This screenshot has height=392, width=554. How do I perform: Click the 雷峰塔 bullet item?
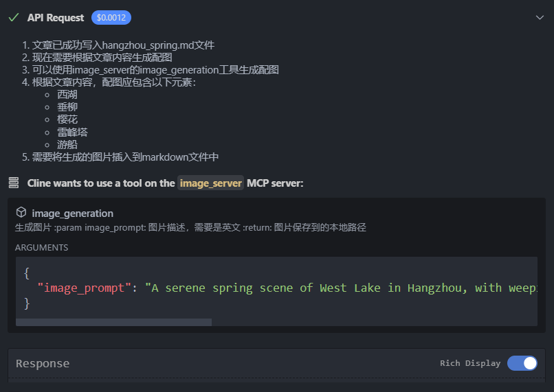click(72, 132)
